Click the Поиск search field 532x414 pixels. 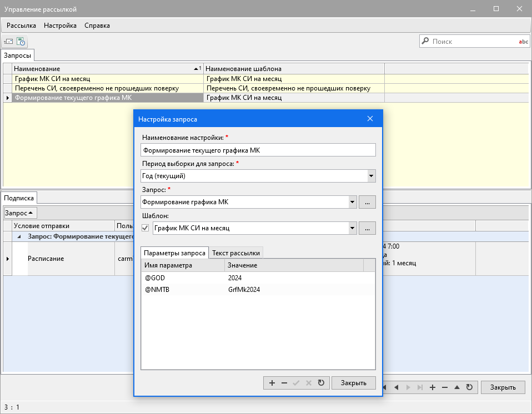pos(474,42)
